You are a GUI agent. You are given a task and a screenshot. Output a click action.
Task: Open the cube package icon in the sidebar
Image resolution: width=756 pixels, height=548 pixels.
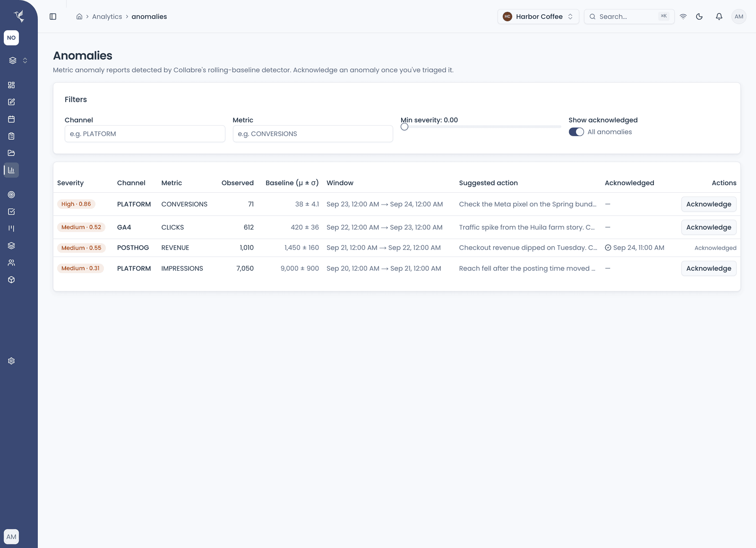coord(11,280)
